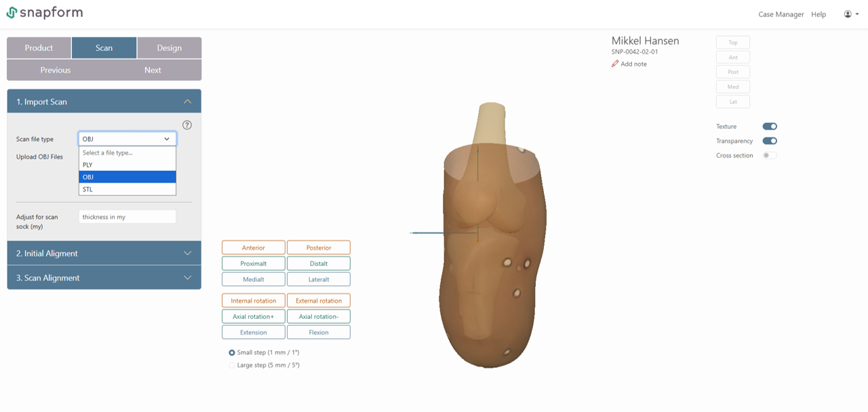Toggle the Texture switch

770,126
